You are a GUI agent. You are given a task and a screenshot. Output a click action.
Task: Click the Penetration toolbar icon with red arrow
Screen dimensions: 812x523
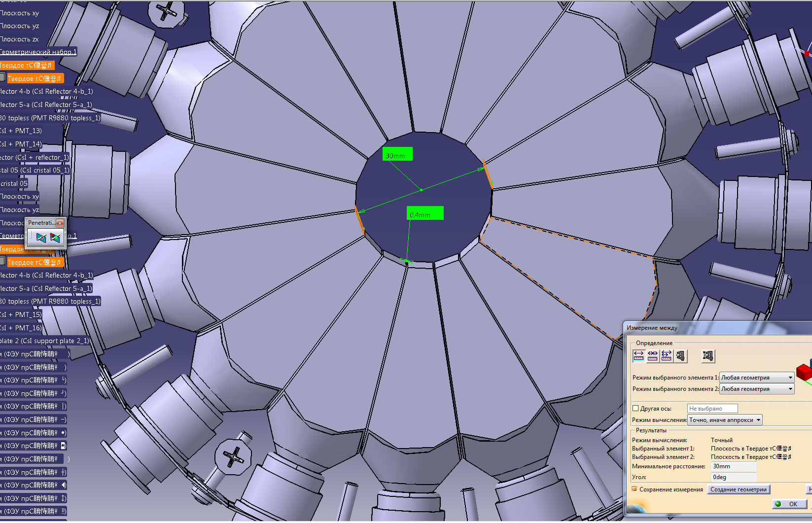(x=55, y=238)
